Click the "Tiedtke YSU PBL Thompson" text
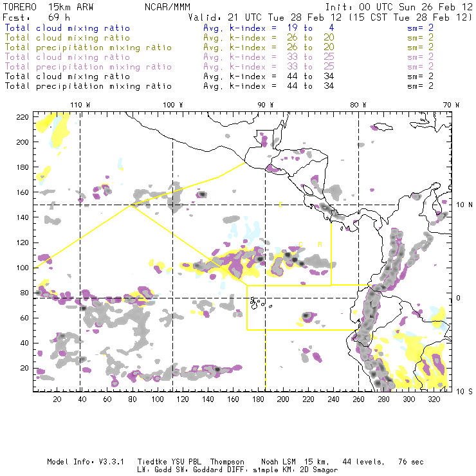476x476 pixels. 190,462
